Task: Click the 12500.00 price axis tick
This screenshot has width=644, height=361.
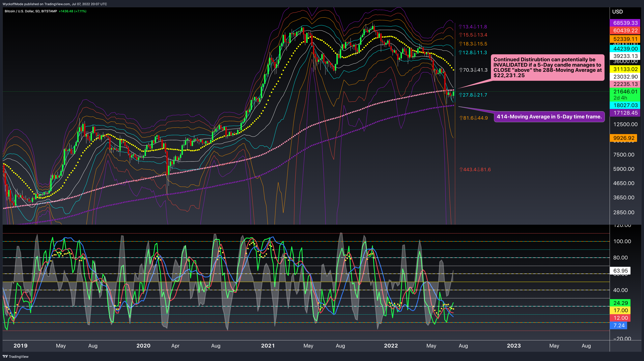Action: pos(625,124)
